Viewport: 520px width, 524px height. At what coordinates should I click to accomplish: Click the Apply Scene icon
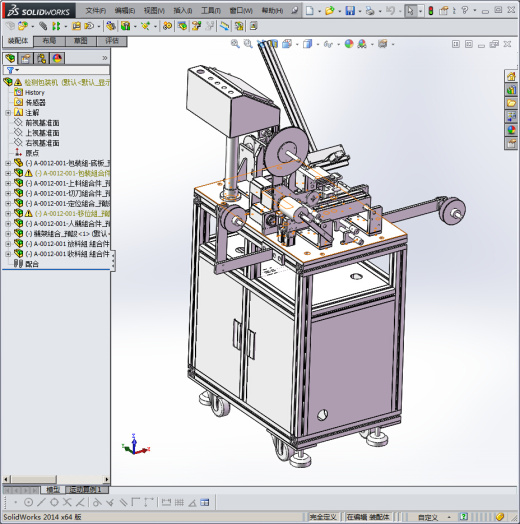[x=362, y=44]
